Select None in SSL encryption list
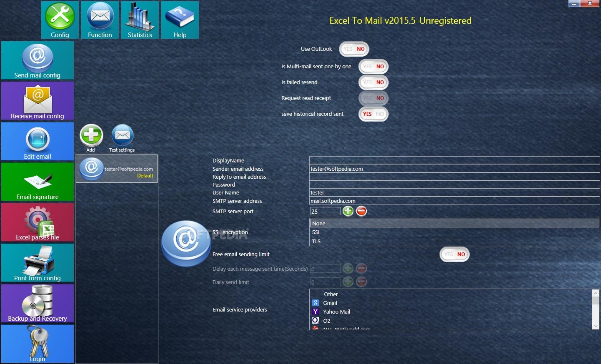The width and height of the screenshot is (601, 364). 454,223
